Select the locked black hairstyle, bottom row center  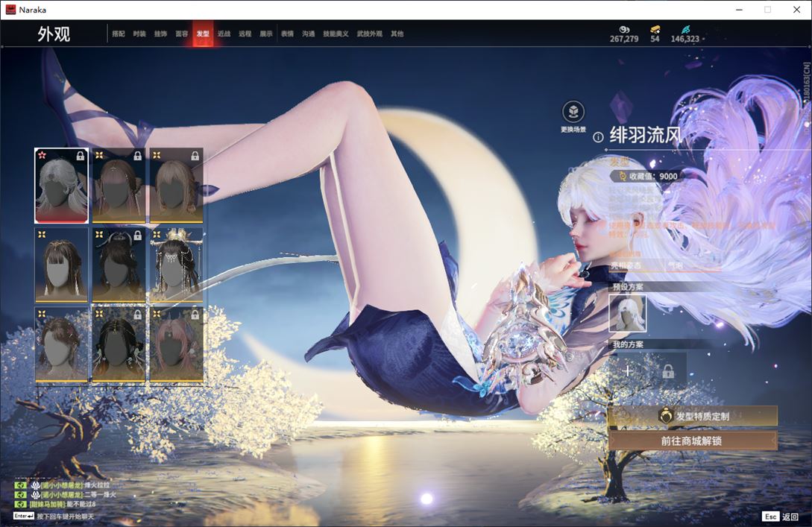click(x=119, y=344)
